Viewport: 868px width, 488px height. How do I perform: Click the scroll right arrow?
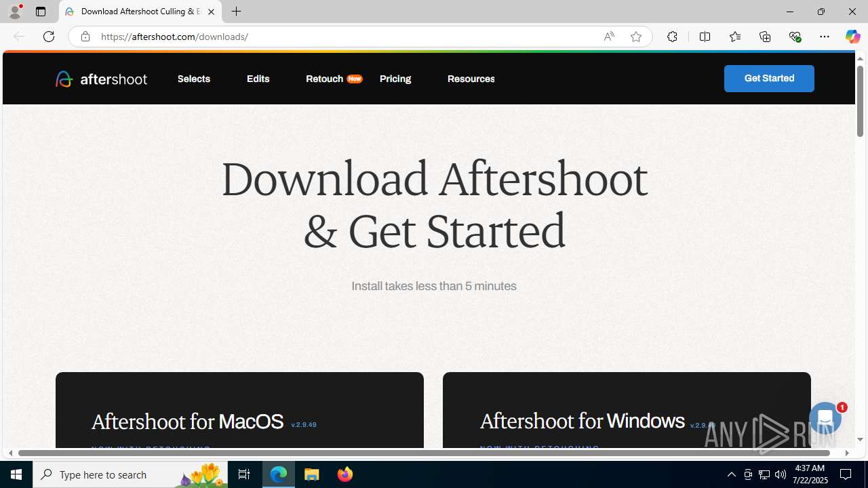click(847, 453)
